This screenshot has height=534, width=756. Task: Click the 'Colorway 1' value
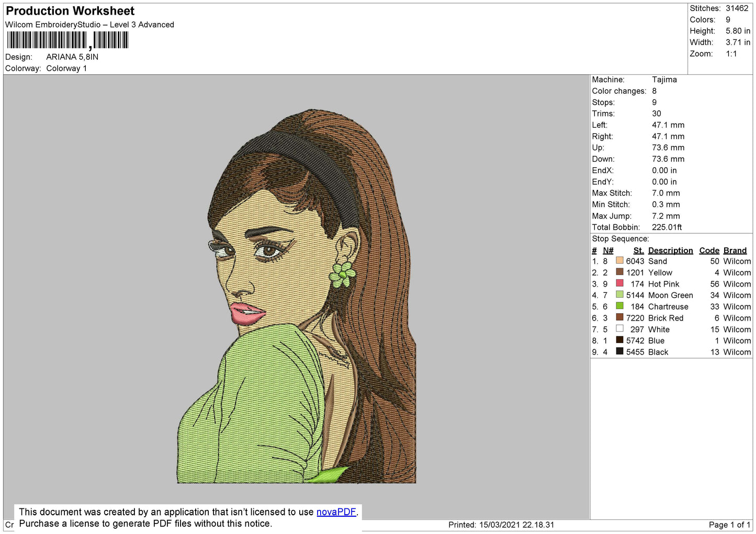[x=66, y=69]
